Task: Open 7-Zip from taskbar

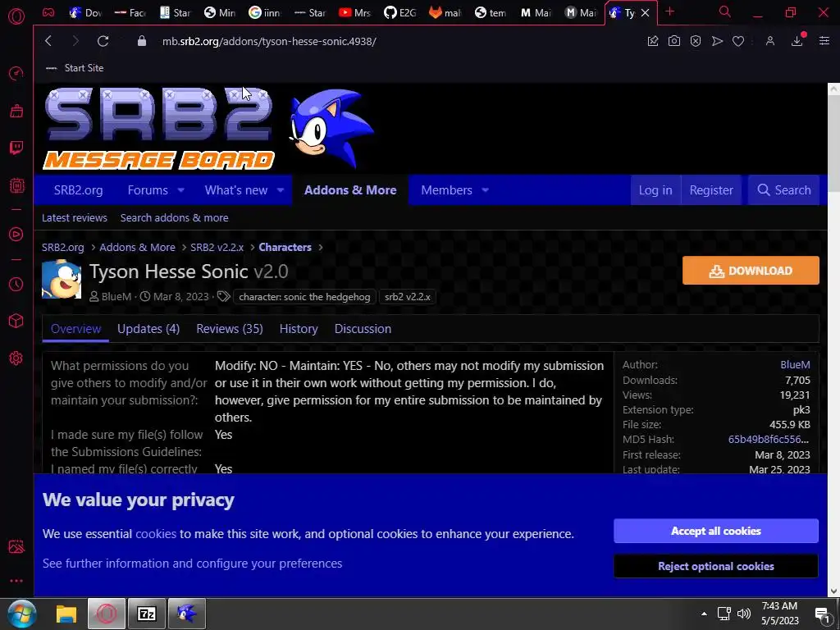Action: (146, 614)
